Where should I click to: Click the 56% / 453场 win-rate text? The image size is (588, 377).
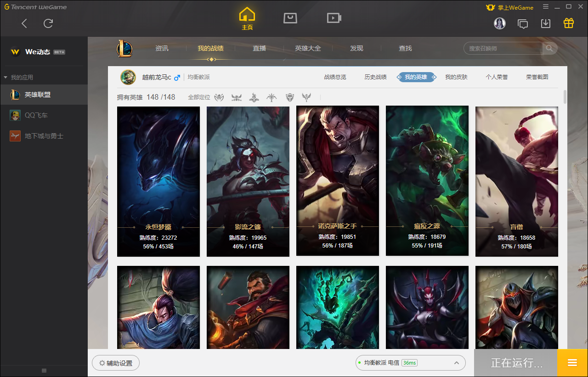click(158, 247)
